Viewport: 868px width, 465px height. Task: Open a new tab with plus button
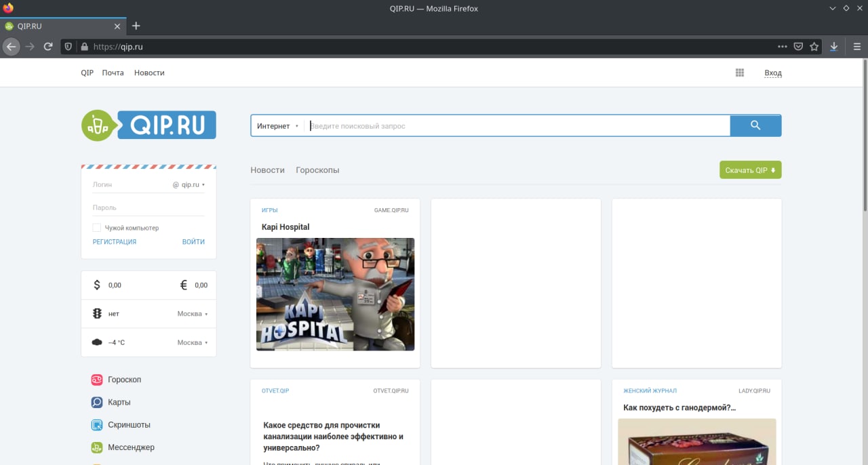(x=136, y=26)
